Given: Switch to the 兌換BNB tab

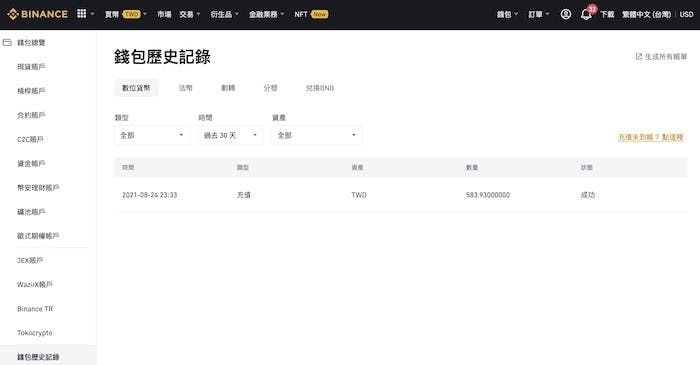Looking at the screenshot, I should click(320, 88).
